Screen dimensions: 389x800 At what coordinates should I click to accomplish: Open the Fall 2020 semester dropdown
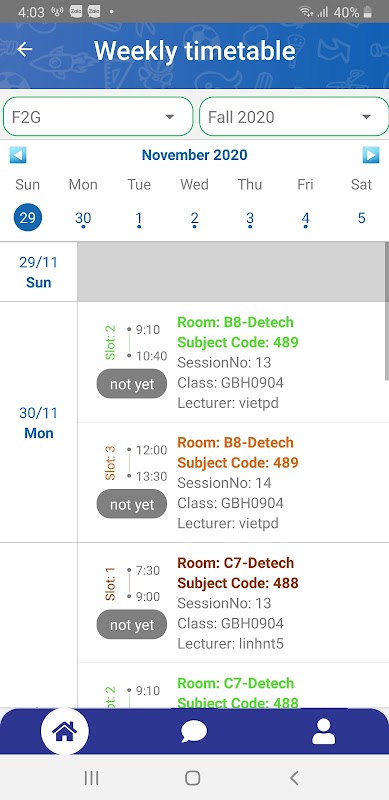(294, 117)
